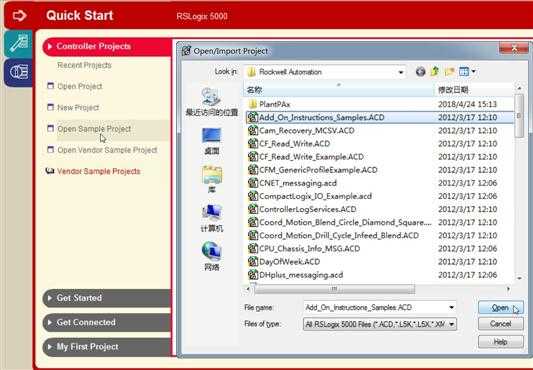Click the file list scroll right arrow
Image resolution: width=533 pixels, height=370 pixels.
click(508, 289)
